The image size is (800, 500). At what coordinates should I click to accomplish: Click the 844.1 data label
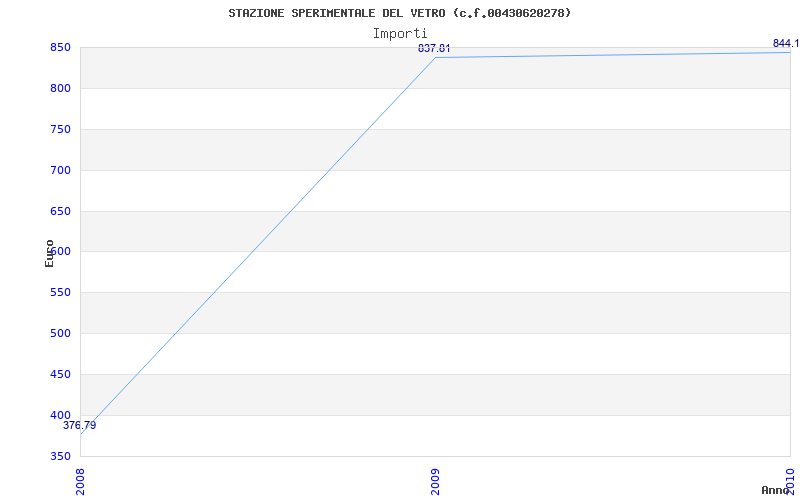click(x=786, y=43)
